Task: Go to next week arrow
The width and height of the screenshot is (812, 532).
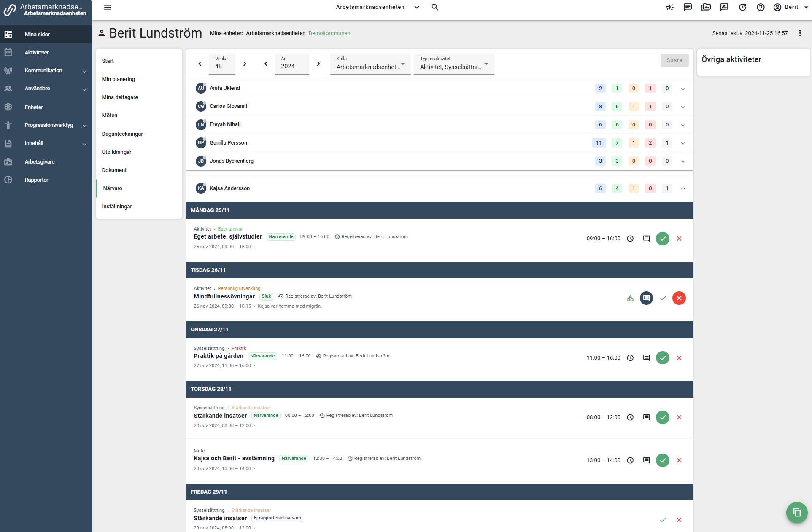Action: [245, 64]
